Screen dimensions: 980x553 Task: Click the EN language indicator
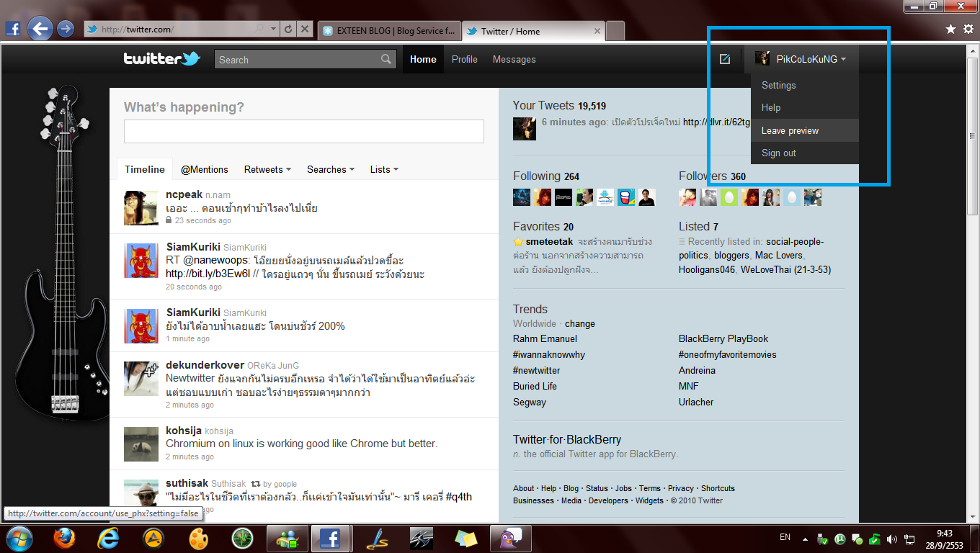785,537
